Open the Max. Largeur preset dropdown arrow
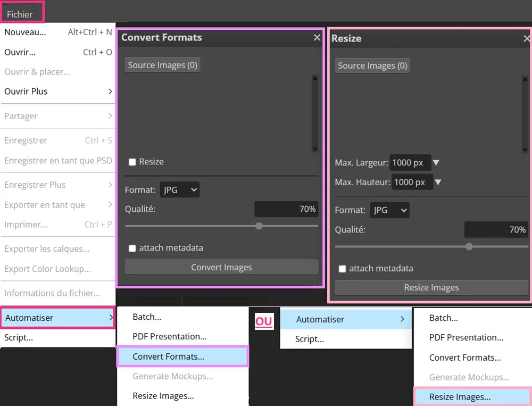The image size is (532, 406). pos(436,163)
